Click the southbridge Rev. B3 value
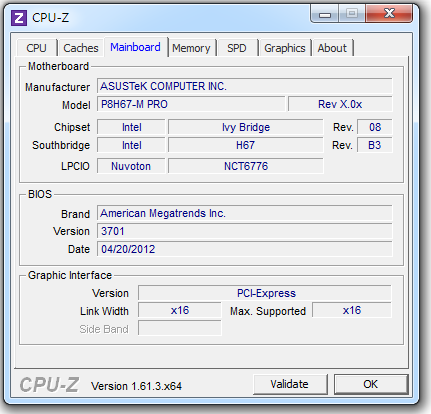431x414 pixels. click(375, 145)
